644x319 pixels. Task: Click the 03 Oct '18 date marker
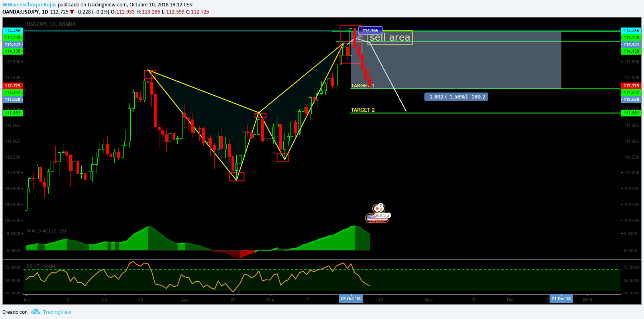click(351, 299)
